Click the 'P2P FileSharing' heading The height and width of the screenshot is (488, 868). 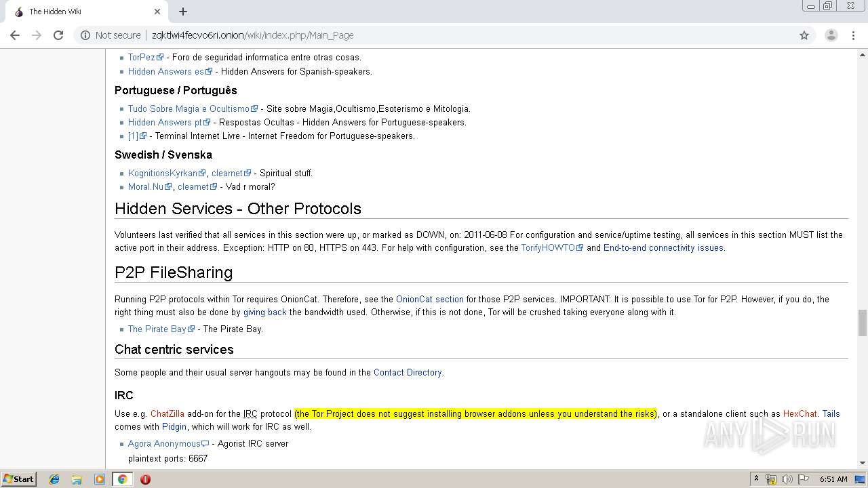(x=174, y=272)
